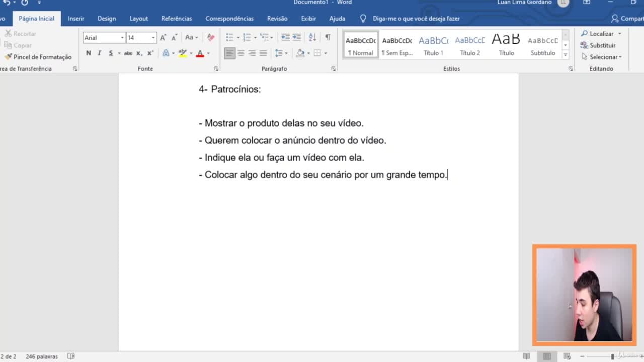Apply red font color
644x362 pixels.
[x=200, y=53]
